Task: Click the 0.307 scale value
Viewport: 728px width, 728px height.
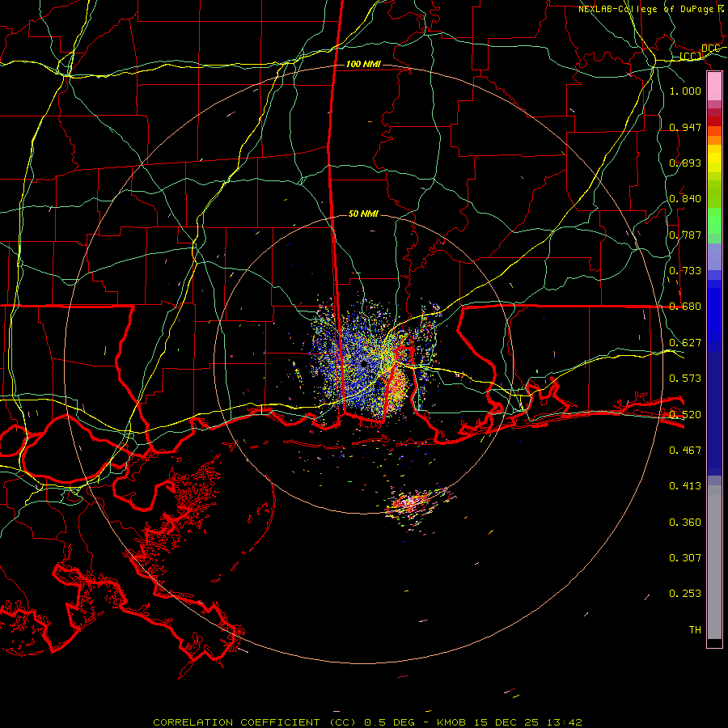Action: [685, 557]
